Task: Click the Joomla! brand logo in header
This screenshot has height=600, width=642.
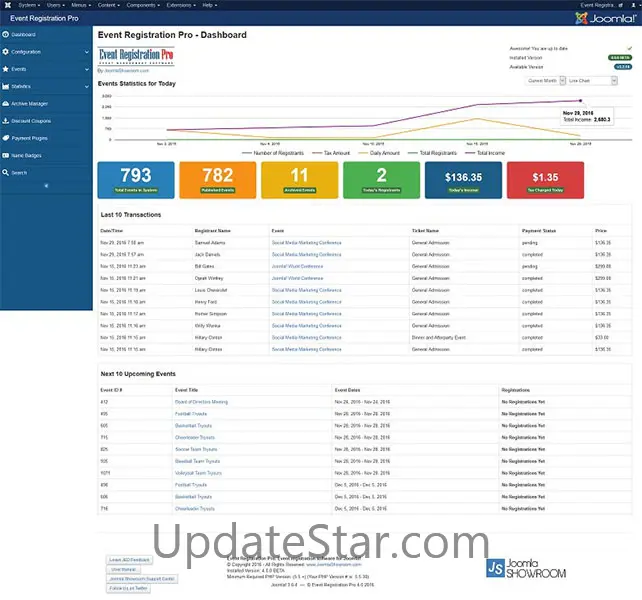Action: pyautogui.click(x=606, y=18)
